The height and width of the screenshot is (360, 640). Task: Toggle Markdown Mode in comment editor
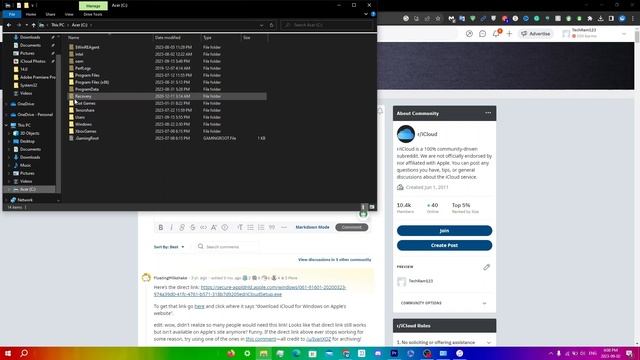[312, 227]
